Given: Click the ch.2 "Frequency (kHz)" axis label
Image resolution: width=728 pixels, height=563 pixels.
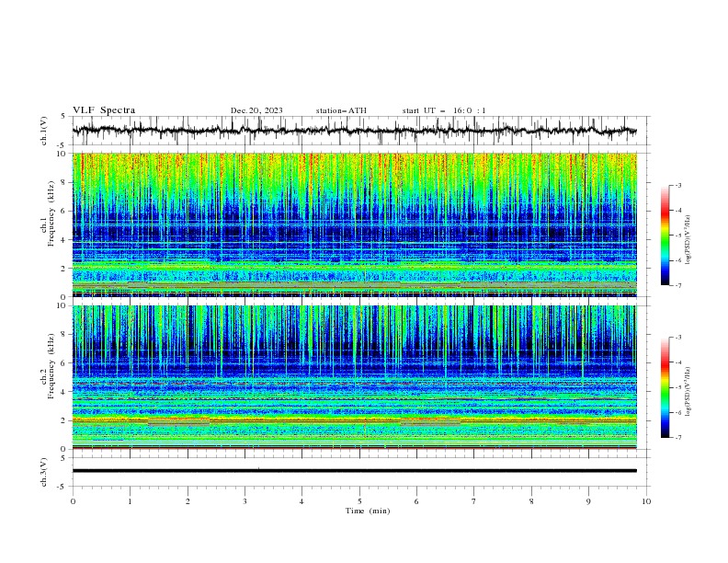Looking at the screenshot, I should click(51, 366).
